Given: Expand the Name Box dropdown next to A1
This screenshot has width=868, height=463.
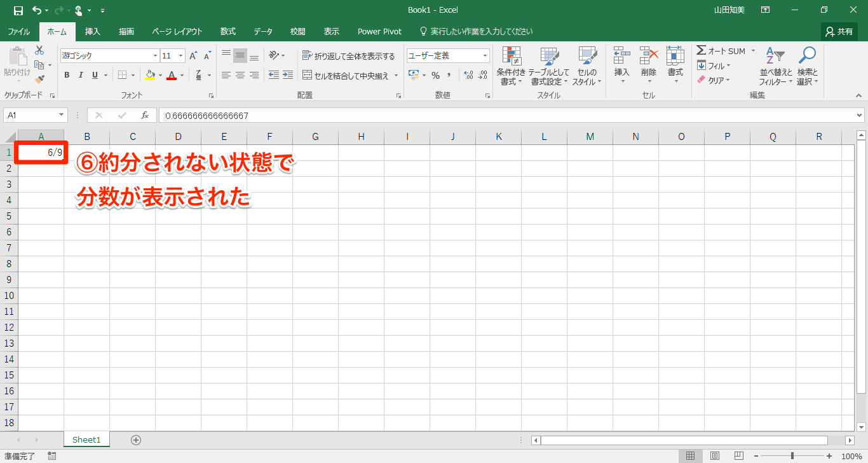Looking at the screenshot, I should 62,115.
